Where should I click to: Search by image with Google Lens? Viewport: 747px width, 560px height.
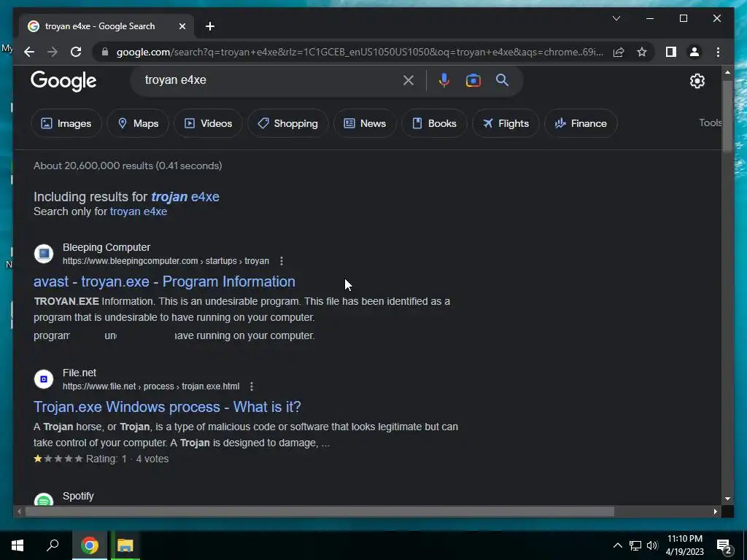click(x=473, y=80)
